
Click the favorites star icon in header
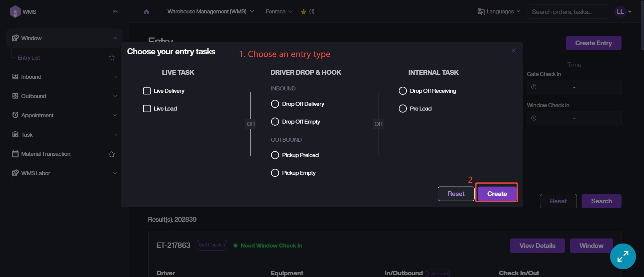point(304,12)
